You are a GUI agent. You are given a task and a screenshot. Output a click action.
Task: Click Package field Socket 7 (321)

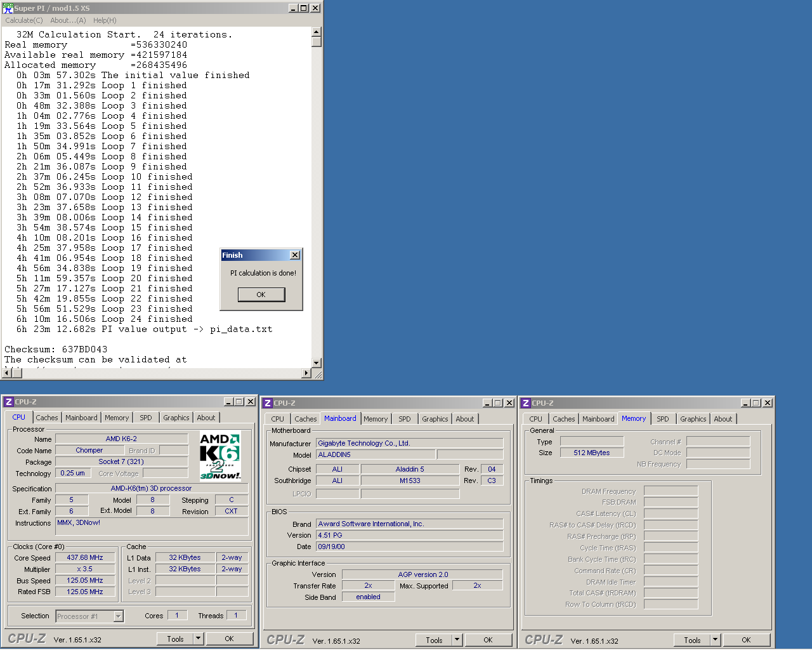tap(121, 461)
